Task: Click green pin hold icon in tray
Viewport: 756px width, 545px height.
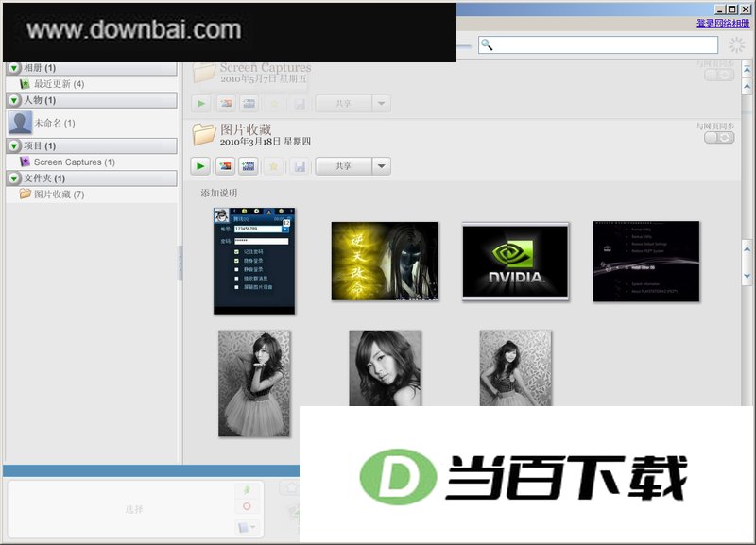Action: coord(247,490)
